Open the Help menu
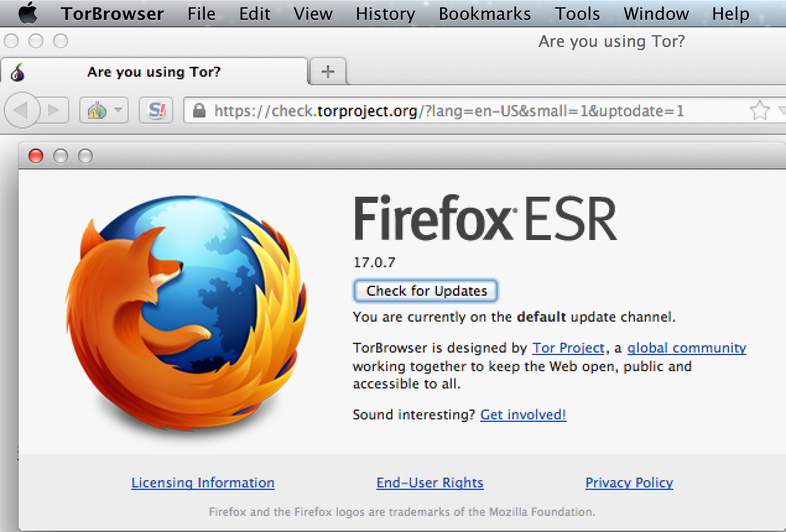 730,14
